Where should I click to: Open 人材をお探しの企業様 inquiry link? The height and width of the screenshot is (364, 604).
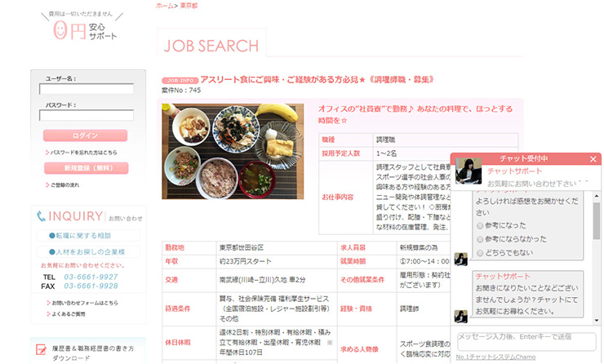click(x=88, y=251)
